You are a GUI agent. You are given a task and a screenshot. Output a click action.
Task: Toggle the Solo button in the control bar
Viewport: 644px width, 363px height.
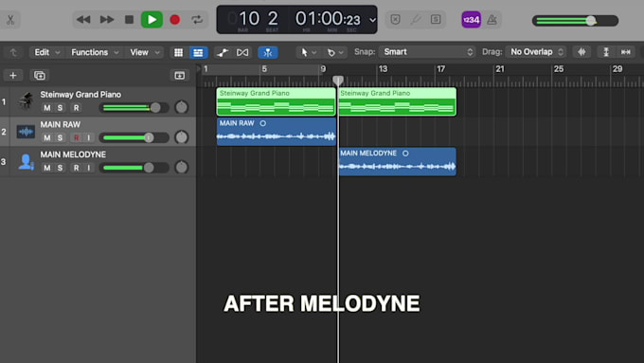(436, 19)
